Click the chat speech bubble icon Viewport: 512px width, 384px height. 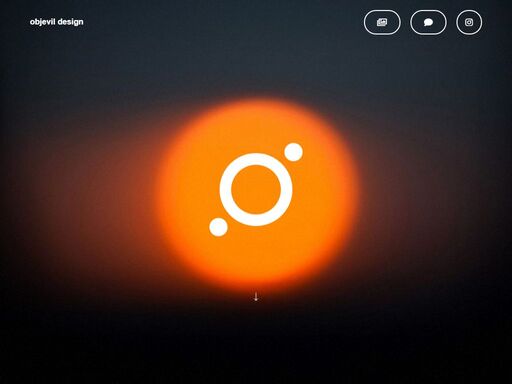coord(428,22)
